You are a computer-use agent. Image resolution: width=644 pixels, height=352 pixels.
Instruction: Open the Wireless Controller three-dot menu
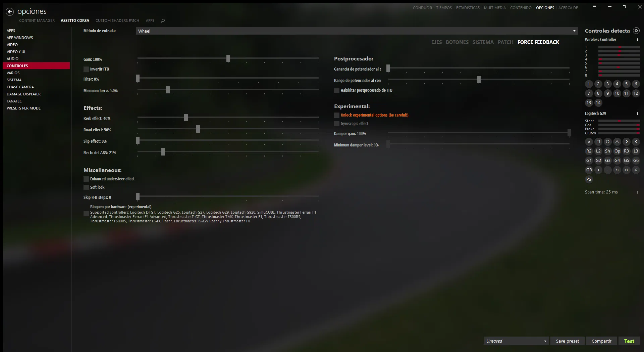click(637, 40)
